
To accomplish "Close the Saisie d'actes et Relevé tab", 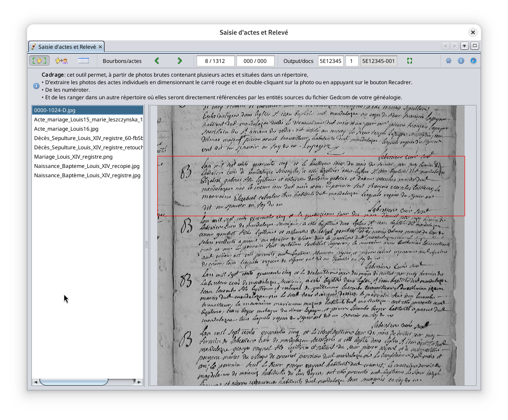I will click(101, 47).
